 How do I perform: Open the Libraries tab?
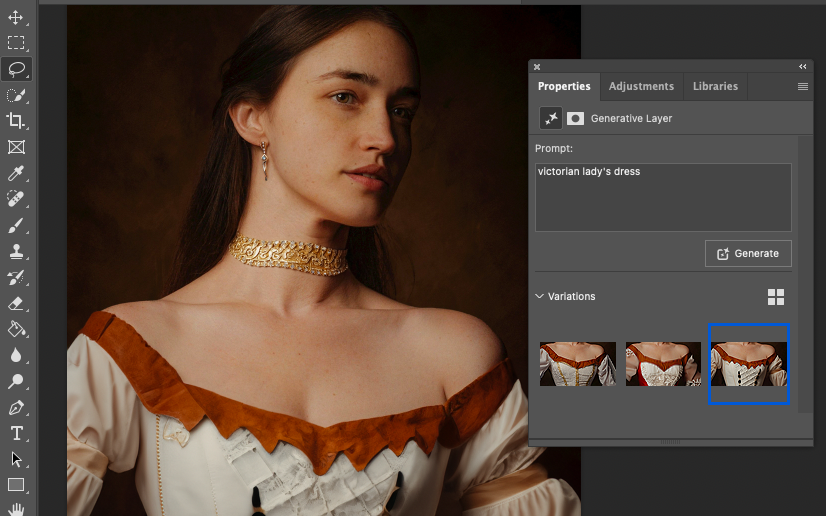715,87
